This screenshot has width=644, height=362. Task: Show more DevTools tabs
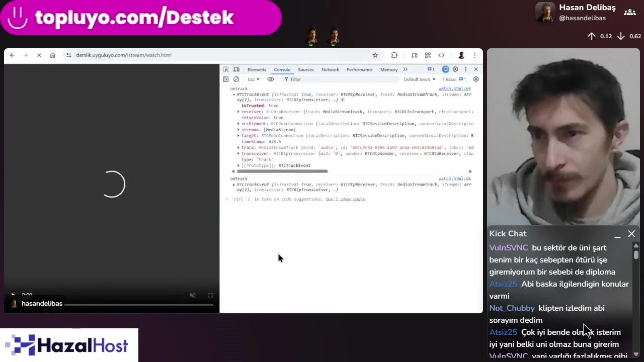point(405,69)
